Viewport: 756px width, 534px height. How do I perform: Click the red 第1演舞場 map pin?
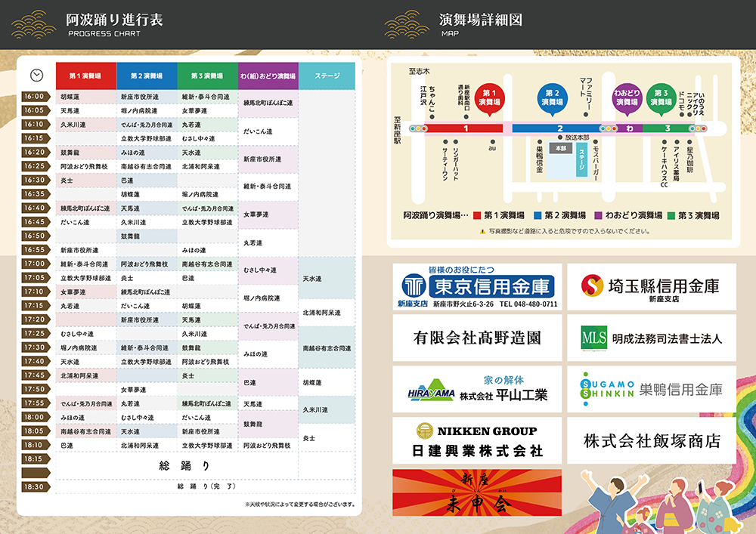click(490, 98)
